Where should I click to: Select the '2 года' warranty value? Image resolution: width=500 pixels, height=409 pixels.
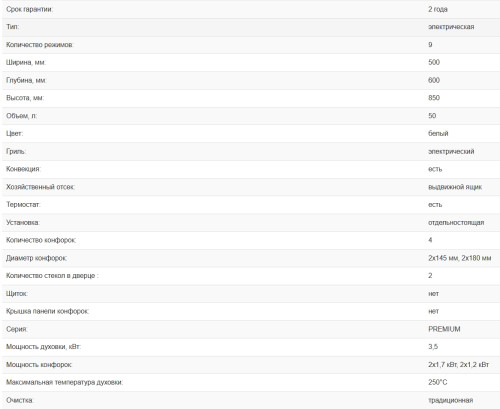(x=438, y=9)
